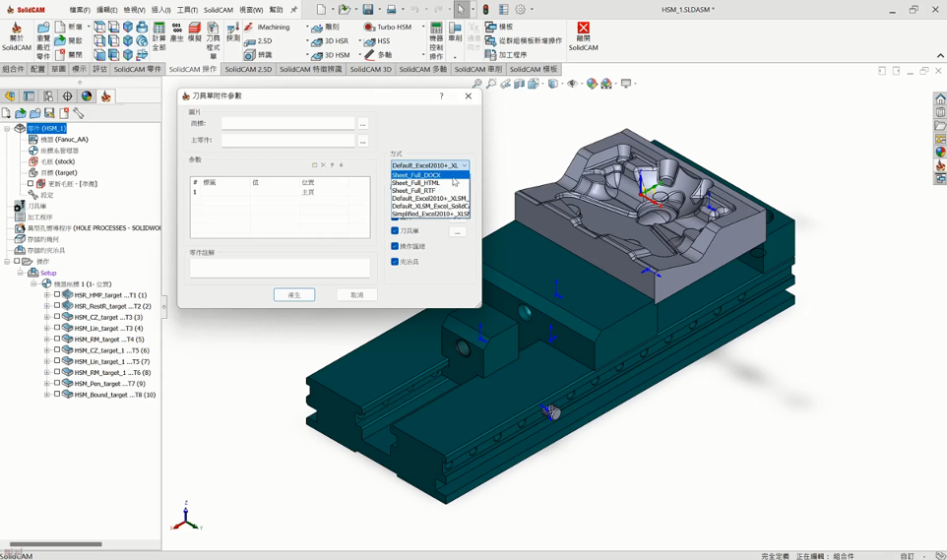Switch to the SolidCAM 2.5D tab
Viewport: 947px width, 560px height.
click(248, 70)
